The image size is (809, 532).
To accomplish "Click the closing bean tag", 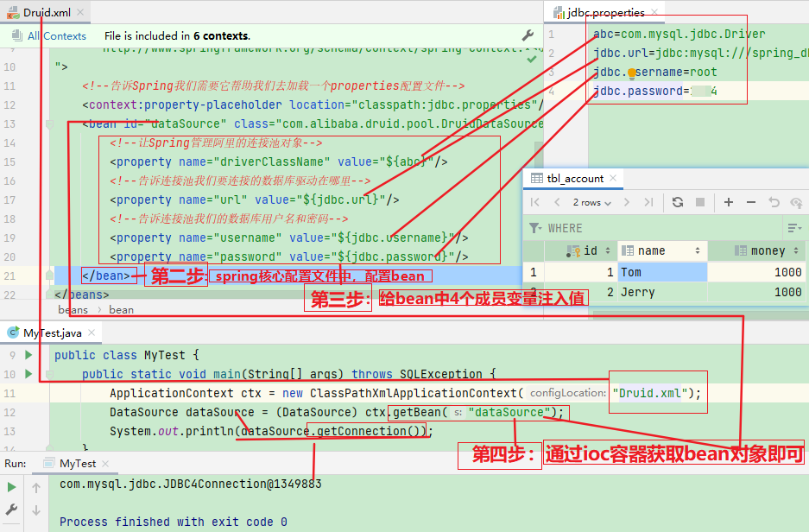I will (x=106, y=275).
